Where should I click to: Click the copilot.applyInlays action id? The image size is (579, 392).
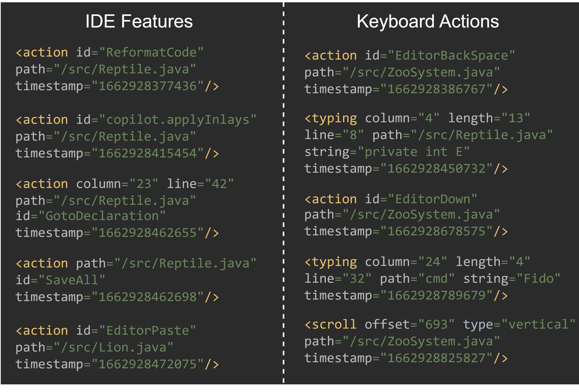pyautogui.click(x=178, y=120)
